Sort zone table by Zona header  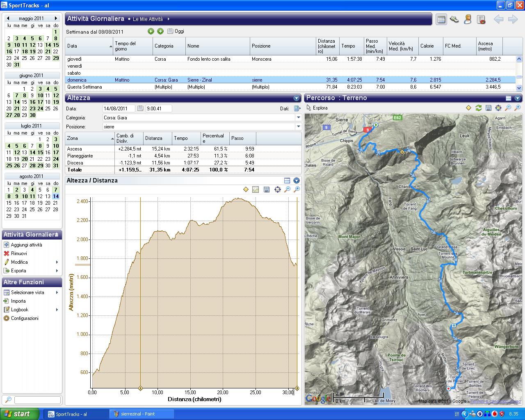(90, 138)
